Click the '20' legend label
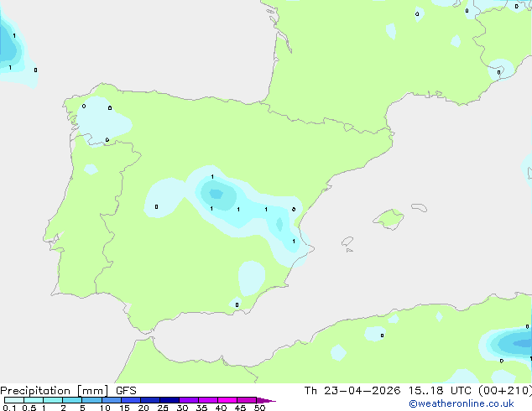The image size is (532, 411). click(143, 408)
